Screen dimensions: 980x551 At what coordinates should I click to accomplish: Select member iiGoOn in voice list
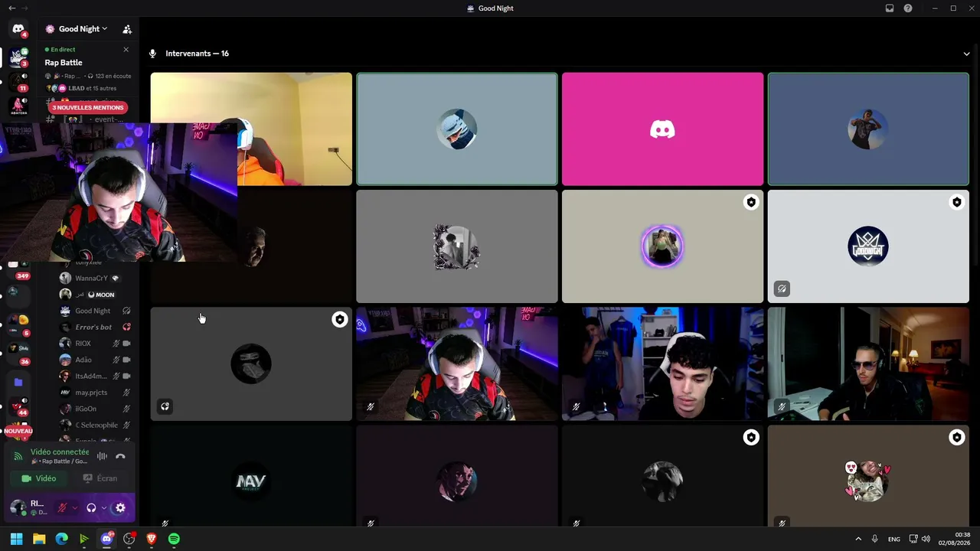click(95, 409)
